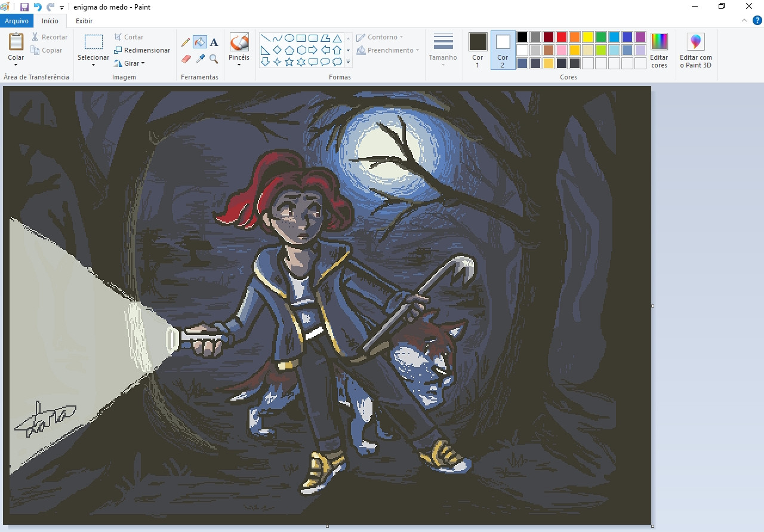Select the Text tool
The image size is (764, 532).
(x=214, y=42)
